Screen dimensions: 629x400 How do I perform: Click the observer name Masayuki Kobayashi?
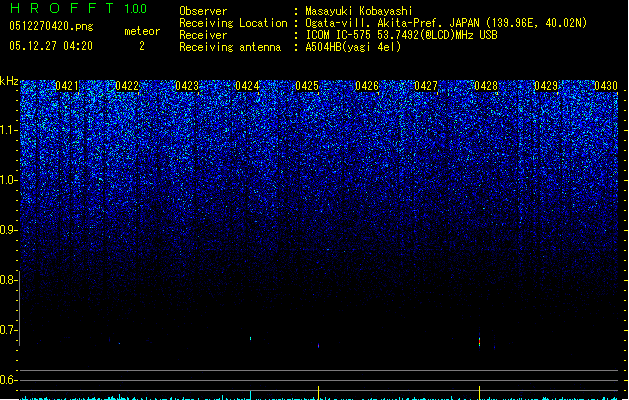coord(359,11)
